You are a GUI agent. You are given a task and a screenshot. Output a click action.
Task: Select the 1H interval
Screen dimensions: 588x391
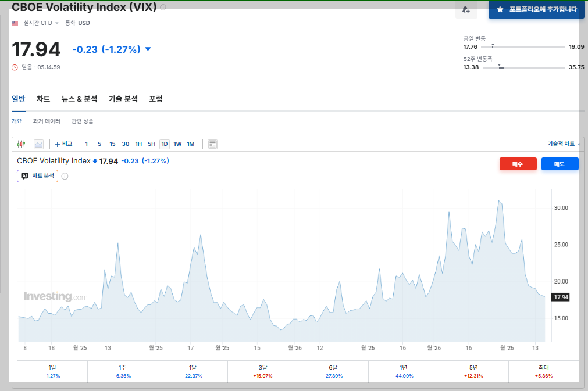point(139,144)
